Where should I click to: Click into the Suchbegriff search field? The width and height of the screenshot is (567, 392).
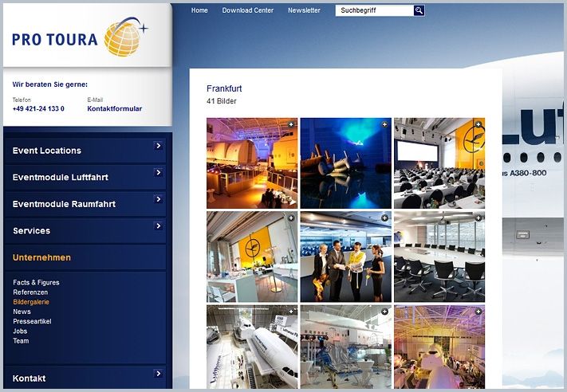(x=373, y=10)
